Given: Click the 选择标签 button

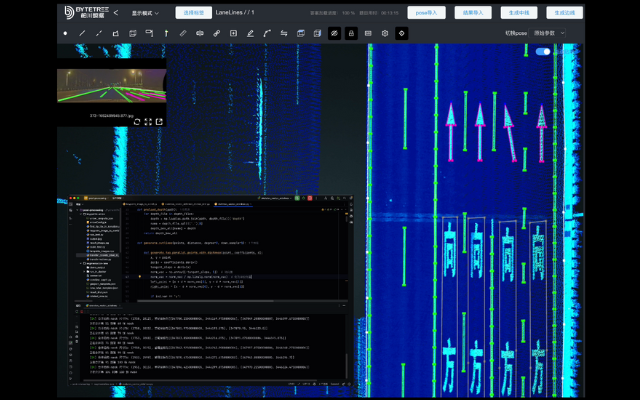Looking at the screenshot, I should coord(193,13).
